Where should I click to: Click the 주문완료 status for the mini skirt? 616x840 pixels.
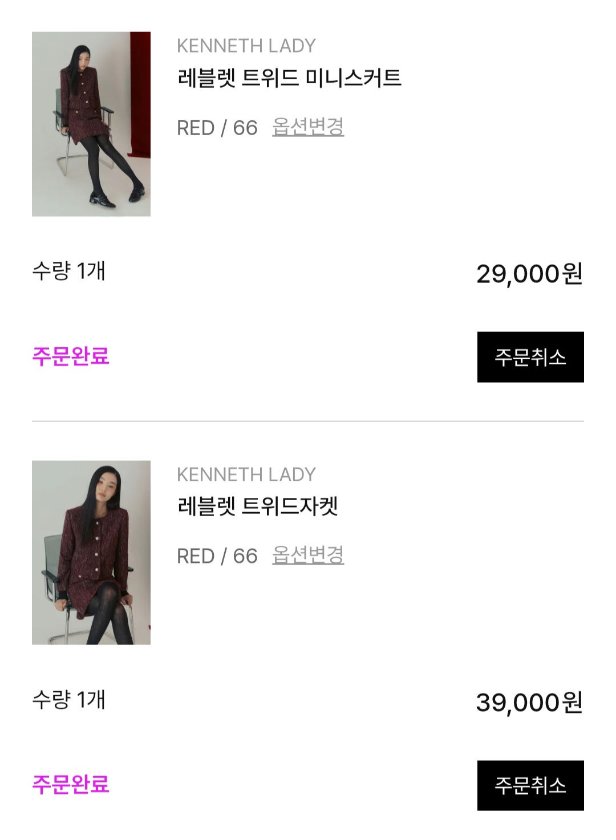[71, 356]
